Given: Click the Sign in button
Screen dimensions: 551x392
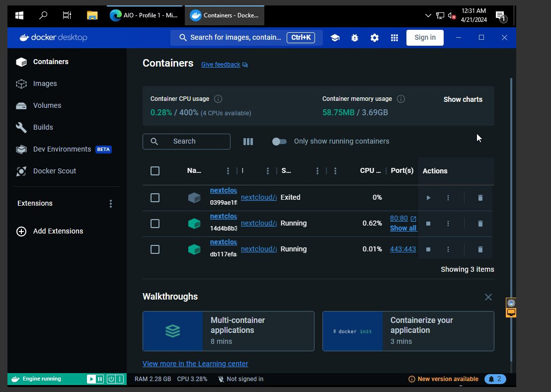Looking at the screenshot, I should tap(425, 38).
